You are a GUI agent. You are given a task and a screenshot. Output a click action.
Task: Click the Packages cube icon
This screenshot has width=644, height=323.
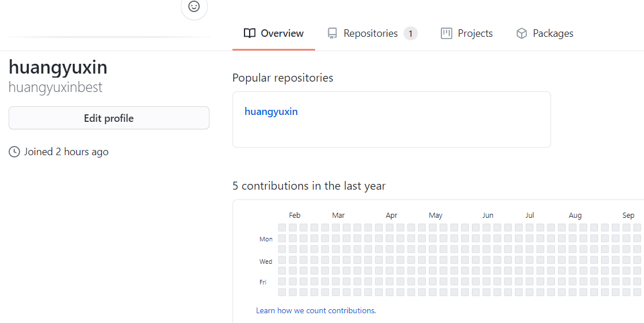pyautogui.click(x=522, y=33)
